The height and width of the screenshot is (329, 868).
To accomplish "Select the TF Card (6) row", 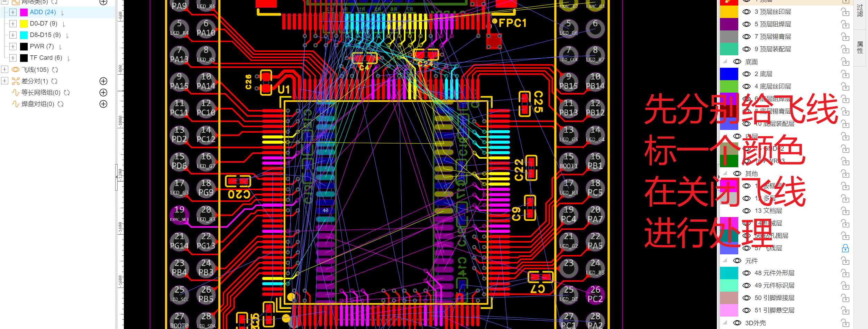I will [x=57, y=58].
